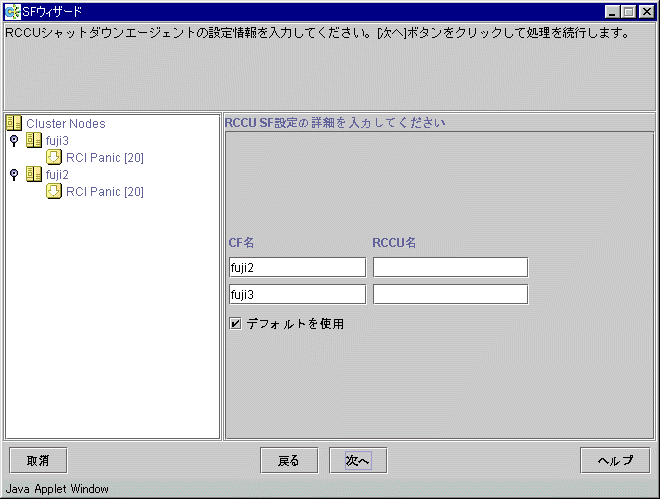Click the 次へ next button
The width and height of the screenshot is (660, 499).
point(358,460)
